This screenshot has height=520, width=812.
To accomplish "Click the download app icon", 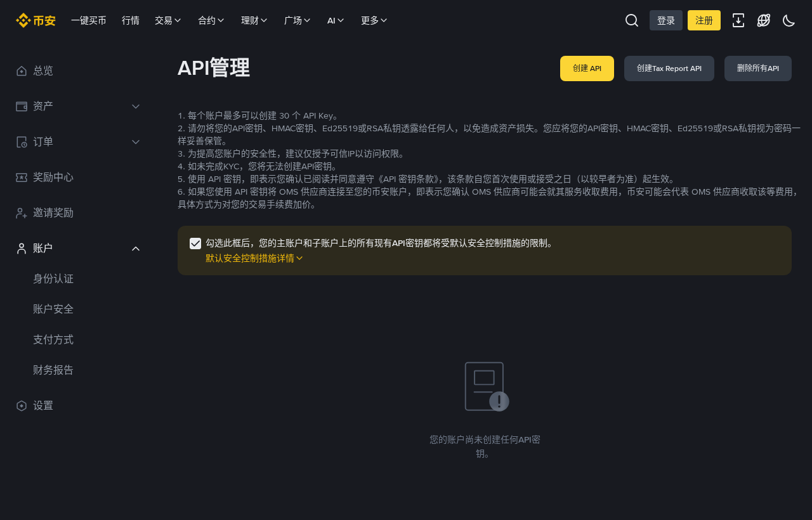I will coord(738,20).
